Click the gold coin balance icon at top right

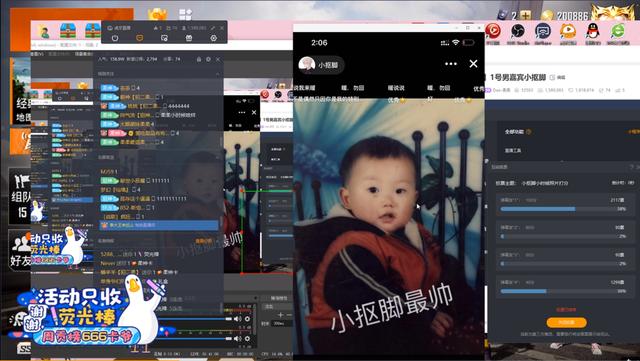[547, 16]
